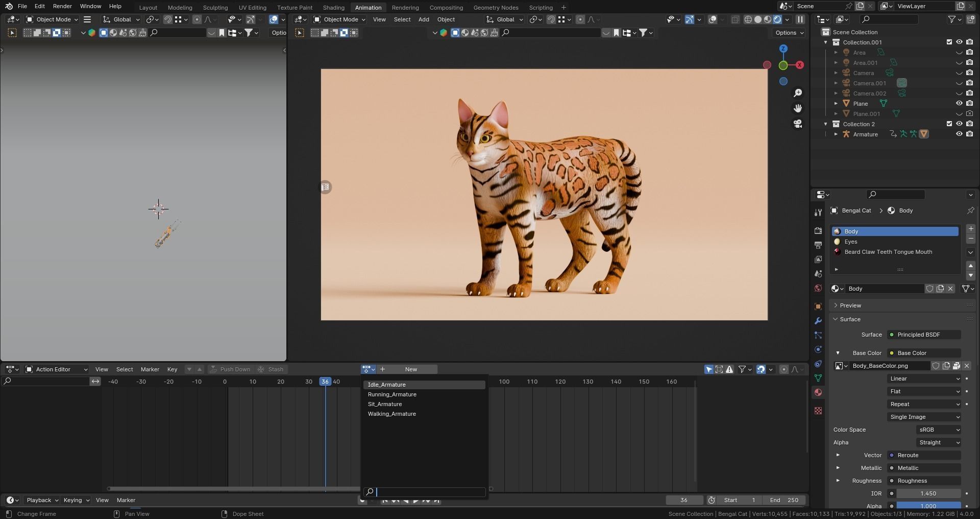This screenshot has height=519, width=980.
Task: Unlink the Body material with X
Action: (950, 289)
